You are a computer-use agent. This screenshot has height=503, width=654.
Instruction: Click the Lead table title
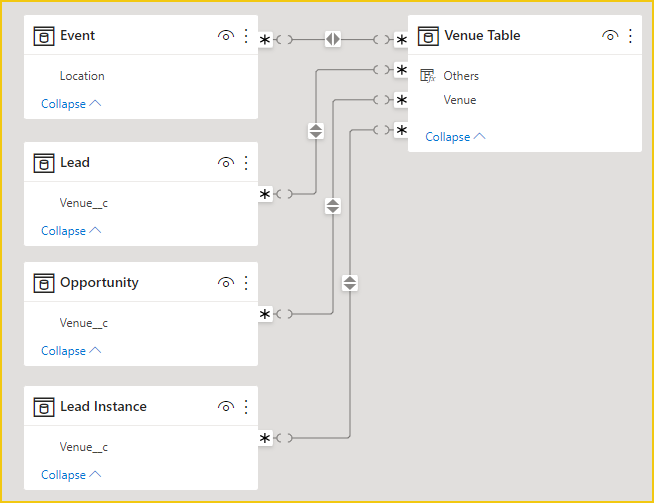click(75, 162)
